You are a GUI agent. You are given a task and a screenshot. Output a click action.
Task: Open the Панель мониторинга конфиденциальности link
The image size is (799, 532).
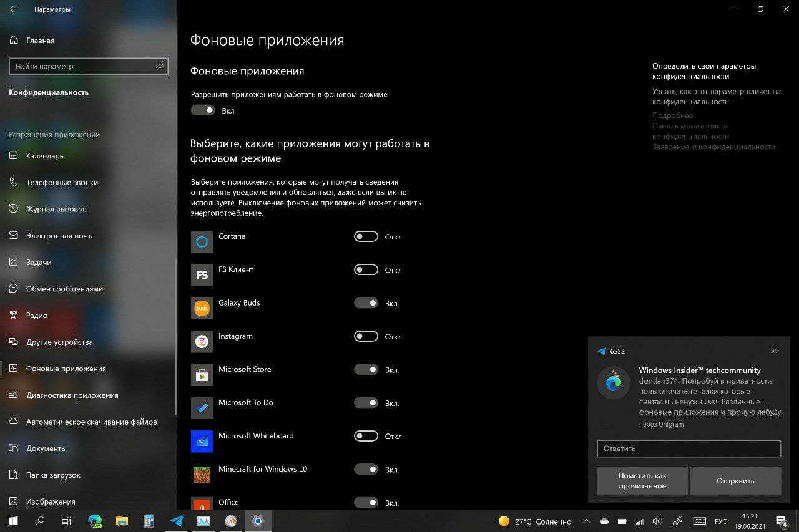690,131
